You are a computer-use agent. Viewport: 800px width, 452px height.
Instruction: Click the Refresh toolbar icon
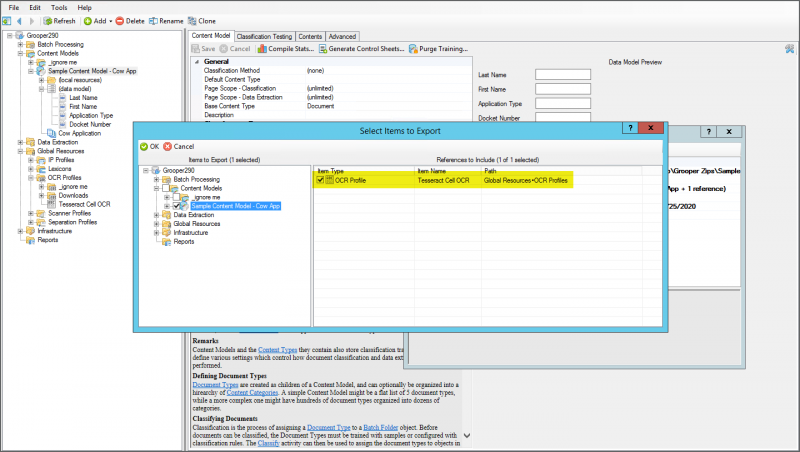click(x=47, y=20)
